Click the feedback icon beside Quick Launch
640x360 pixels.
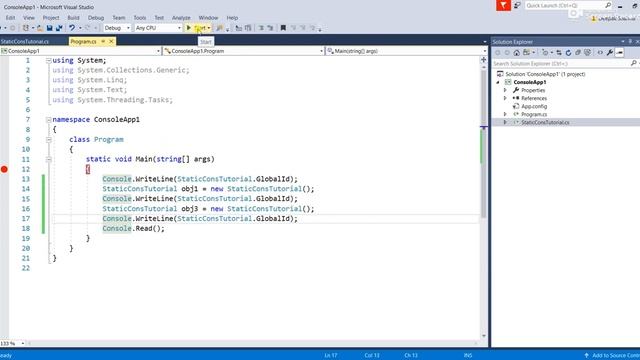point(517,5)
